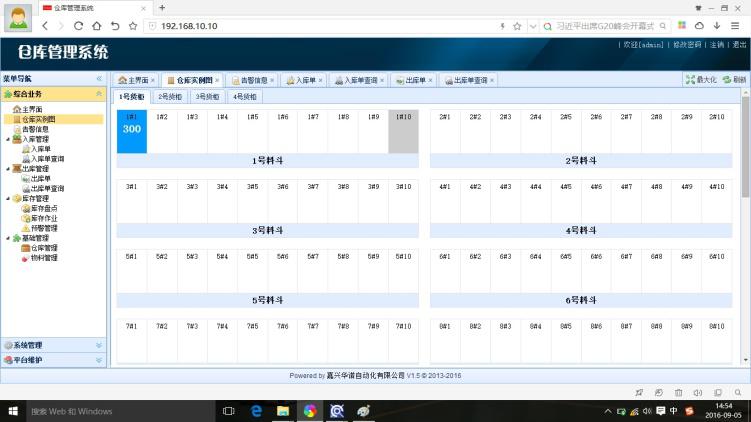751x422 pixels.
Task: Collapse the 入库管理 tree node
Action: pos(8,139)
